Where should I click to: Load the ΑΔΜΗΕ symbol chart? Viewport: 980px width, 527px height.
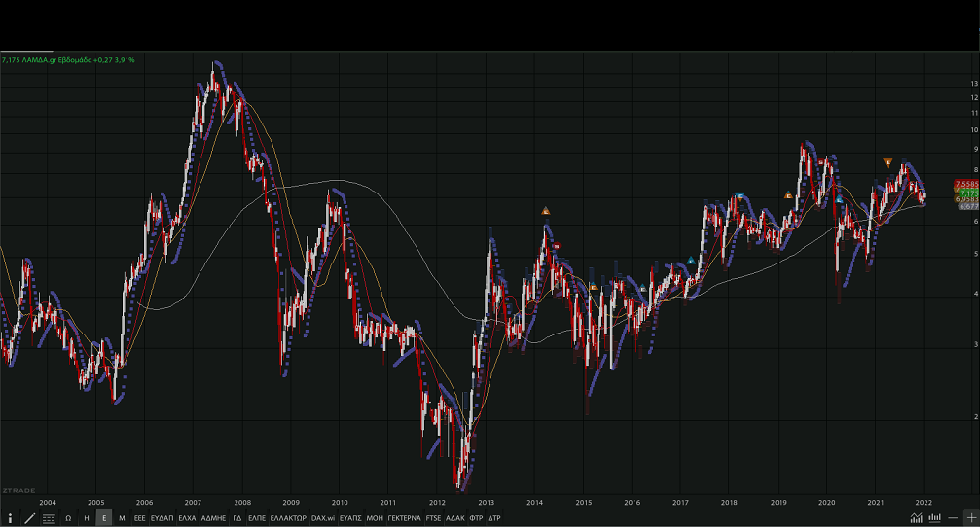(213, 518)
